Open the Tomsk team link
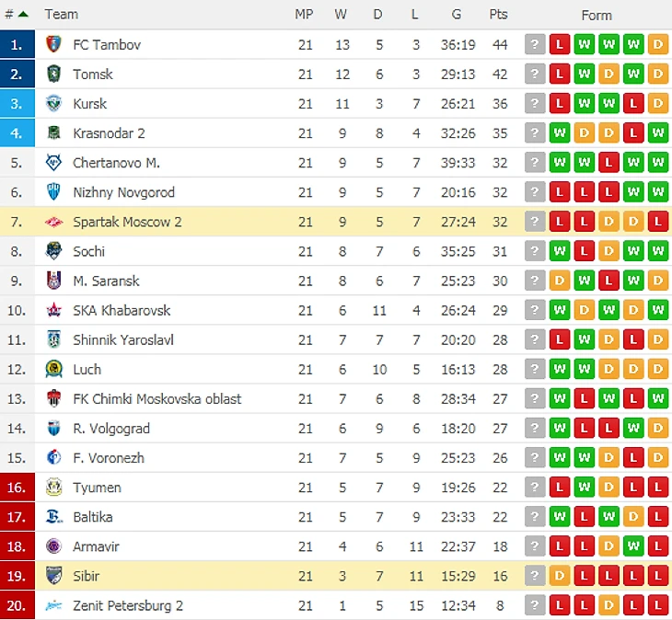Screen dimensions: 672x620 (93, 74)
